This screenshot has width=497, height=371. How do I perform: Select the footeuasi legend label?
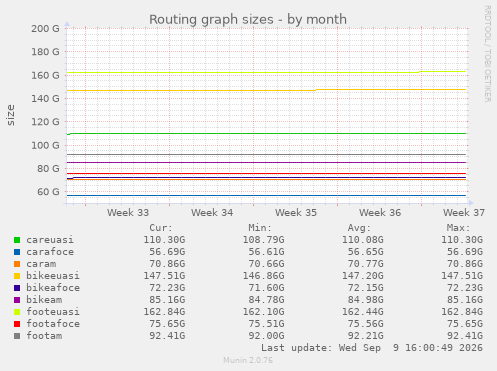tap(53, 312)
